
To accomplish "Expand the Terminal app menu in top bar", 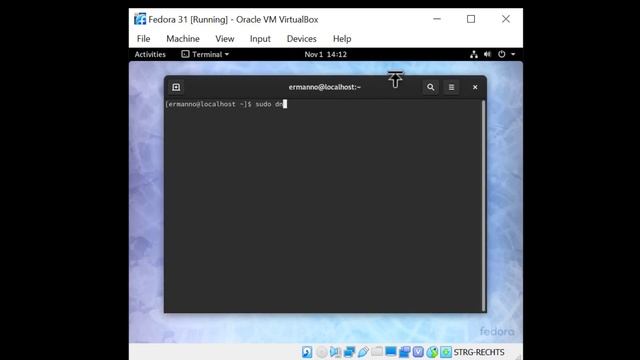I will tap(205, 54).
